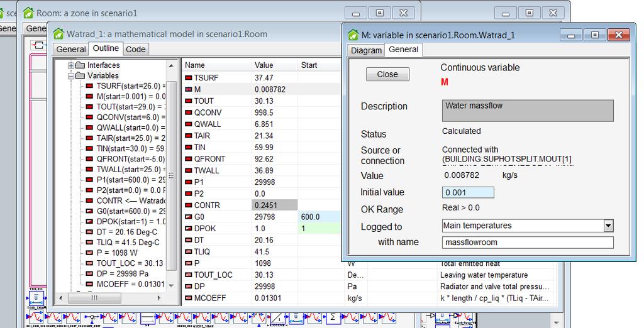644x328 pixels.
Task: Select 'DT = 20.16 Deg-C' in the tree
Action: point(127,232)
